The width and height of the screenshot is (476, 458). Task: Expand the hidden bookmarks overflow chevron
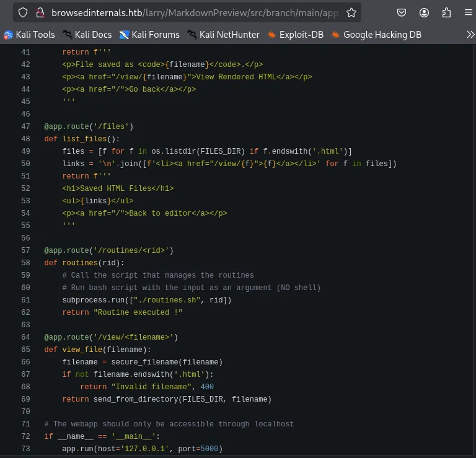click(x=470, y=35)
